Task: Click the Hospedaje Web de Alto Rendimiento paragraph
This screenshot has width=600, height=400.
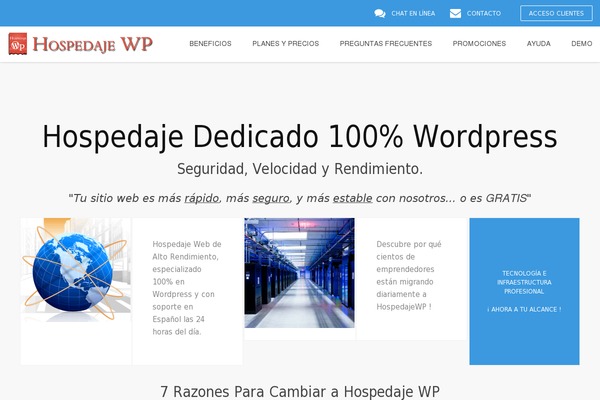Action: 187,288
